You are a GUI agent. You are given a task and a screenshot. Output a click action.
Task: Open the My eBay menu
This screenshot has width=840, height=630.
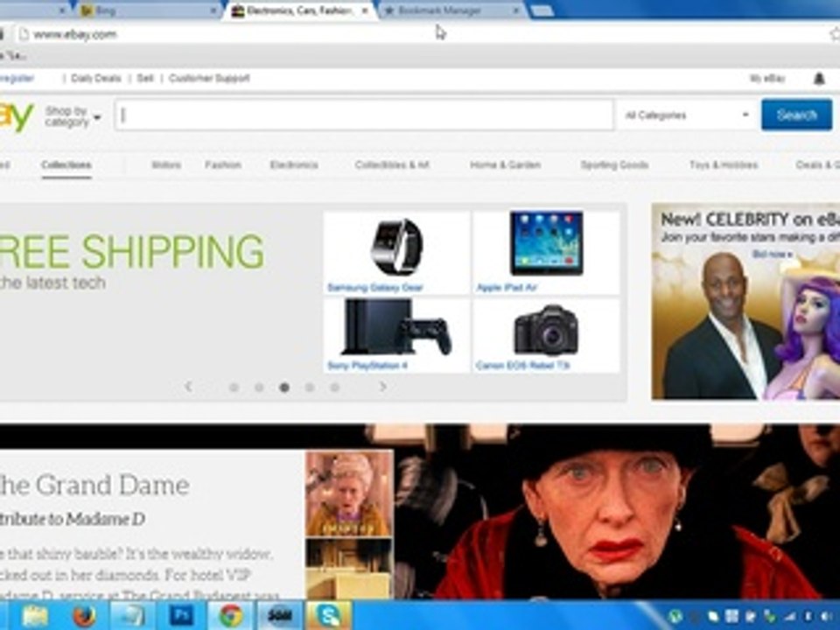tap(767, 79)
